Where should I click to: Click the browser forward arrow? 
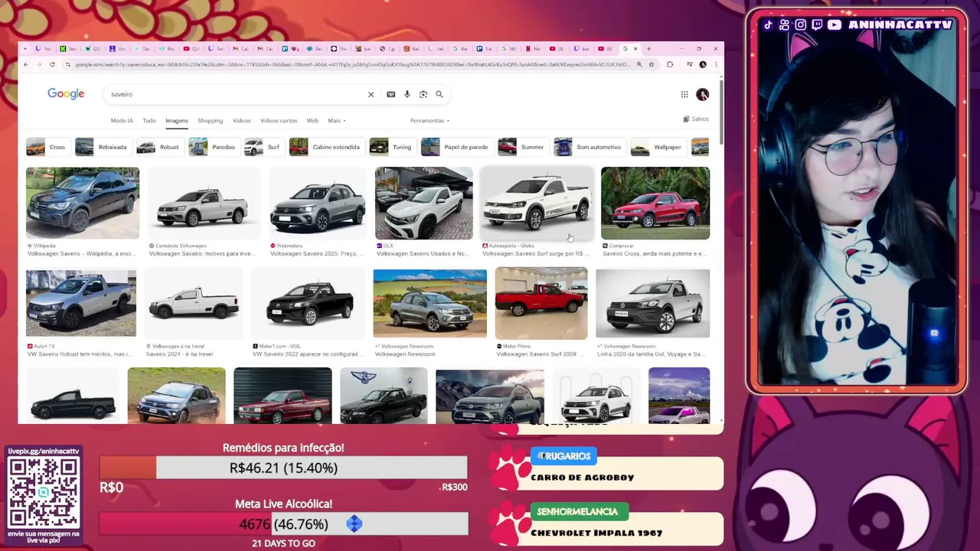(40, 64)
